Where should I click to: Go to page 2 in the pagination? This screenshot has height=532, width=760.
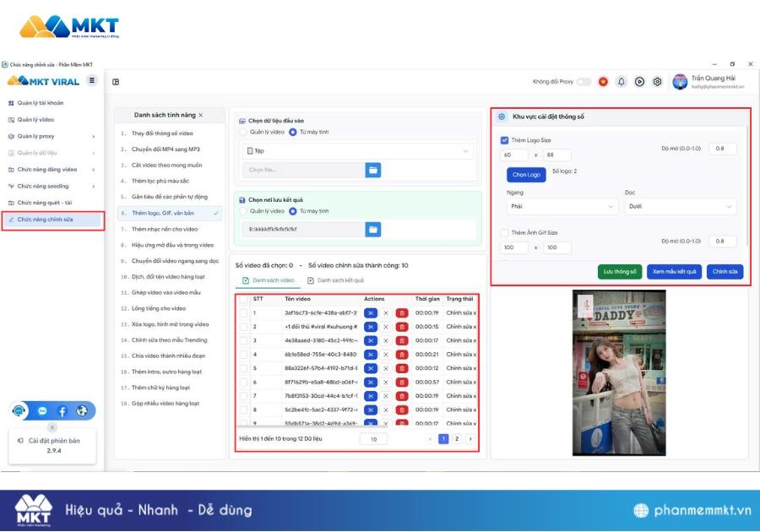(457, 438)
